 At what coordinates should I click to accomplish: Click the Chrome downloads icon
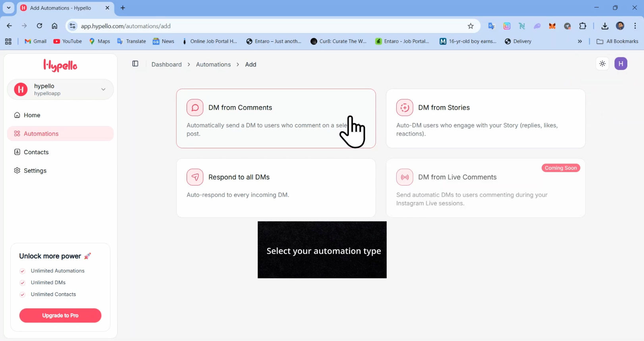point(605,26)
